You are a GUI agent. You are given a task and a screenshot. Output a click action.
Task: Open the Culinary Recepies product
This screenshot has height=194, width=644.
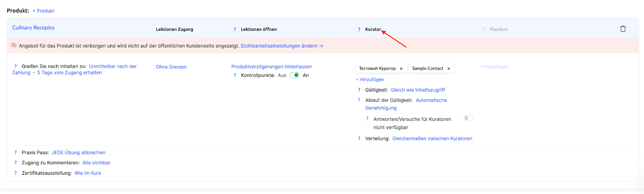(33, 27)
